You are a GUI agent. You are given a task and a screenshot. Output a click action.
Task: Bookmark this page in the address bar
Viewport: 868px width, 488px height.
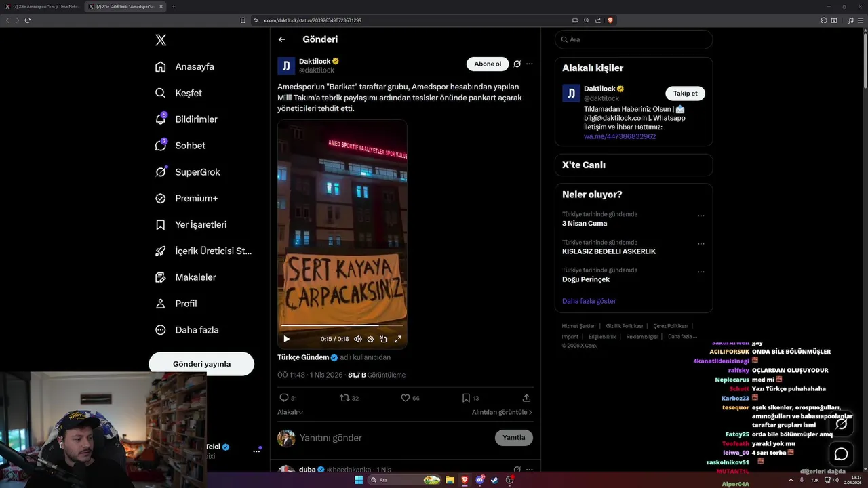(x=243, y=20)
